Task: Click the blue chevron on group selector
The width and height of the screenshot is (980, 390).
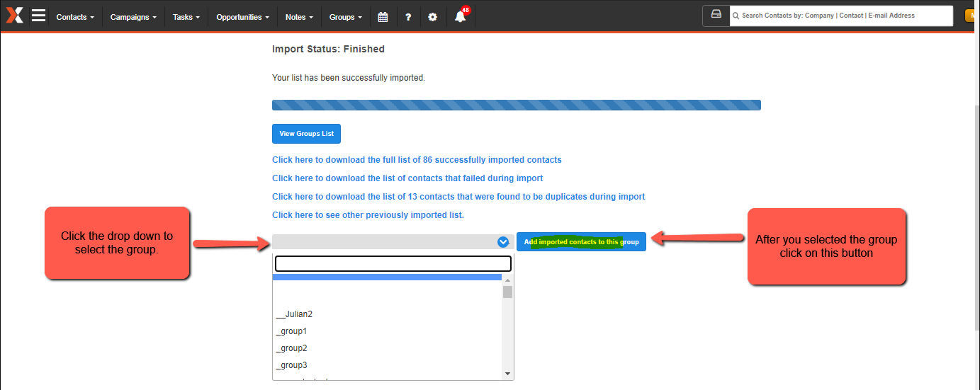Action: (503, 242)
